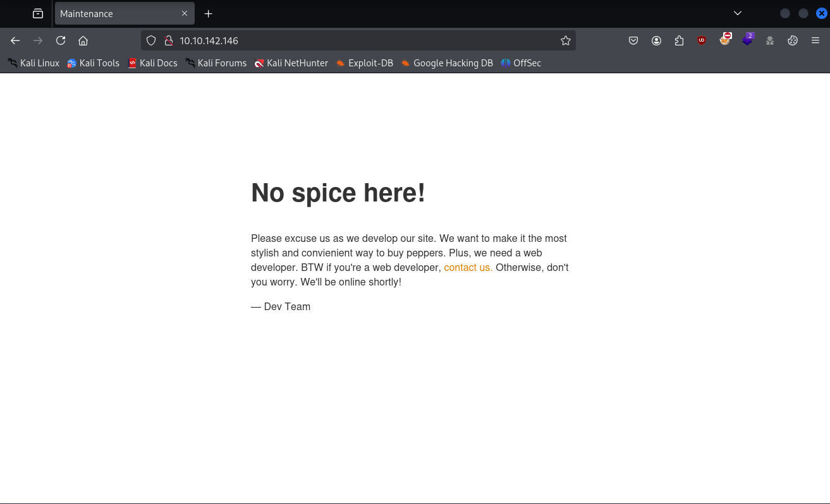This screenshot has height=504, width=830.
Task: Click the 'No spice here!' heading
Action: [338, 193]
